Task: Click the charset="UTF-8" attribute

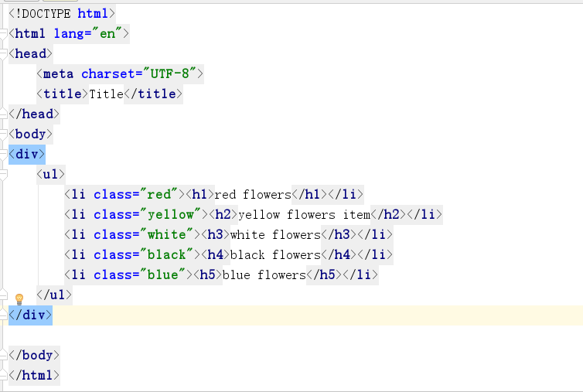Action: click(x=138, y=73)
